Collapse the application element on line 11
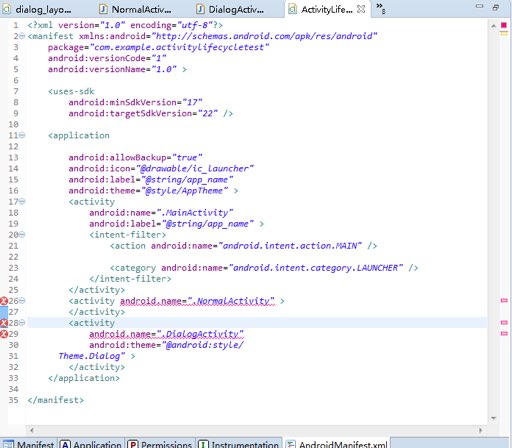This screenshot has width=512, height=448. (22, 135)
